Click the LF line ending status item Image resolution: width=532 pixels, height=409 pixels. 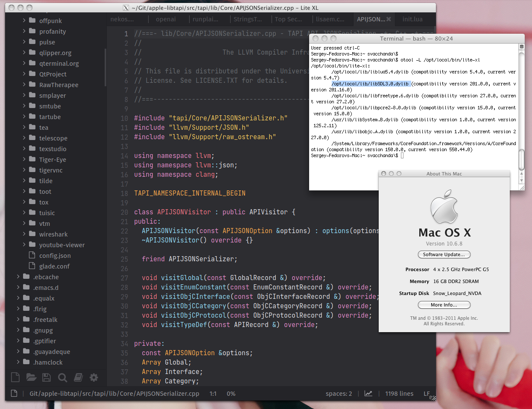(x=427, y=394)
